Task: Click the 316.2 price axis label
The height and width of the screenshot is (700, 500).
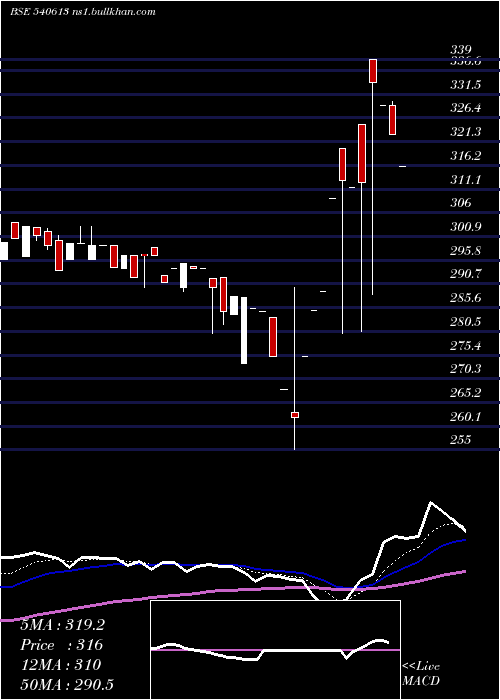Action: coord(466,156)
